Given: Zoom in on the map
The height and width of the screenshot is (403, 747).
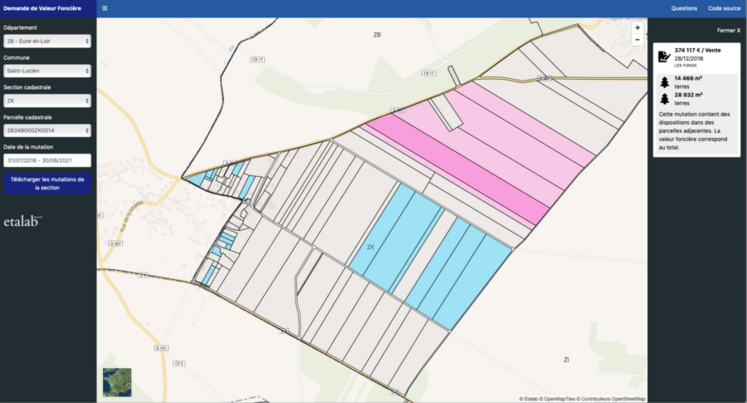Looking at the screenshot, I should pyautogui.click(x=637, y=28).
